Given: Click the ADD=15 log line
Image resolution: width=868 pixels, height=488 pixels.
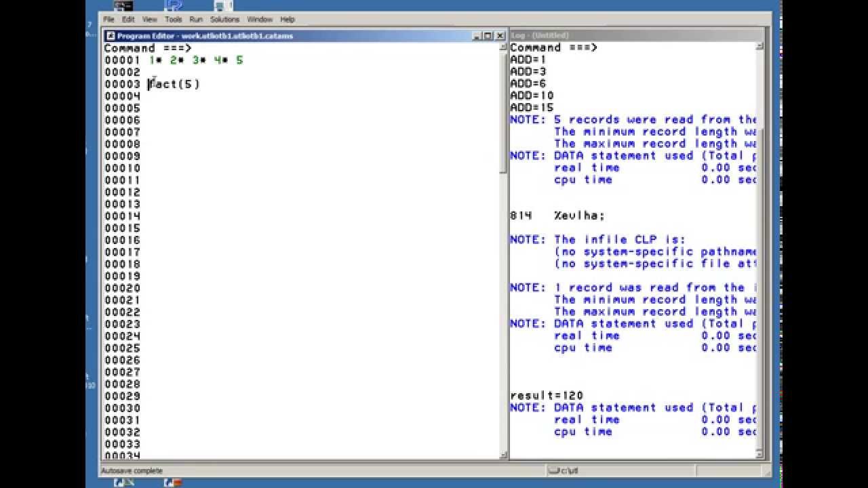Looking at the screenshot, I should (532, 108).
